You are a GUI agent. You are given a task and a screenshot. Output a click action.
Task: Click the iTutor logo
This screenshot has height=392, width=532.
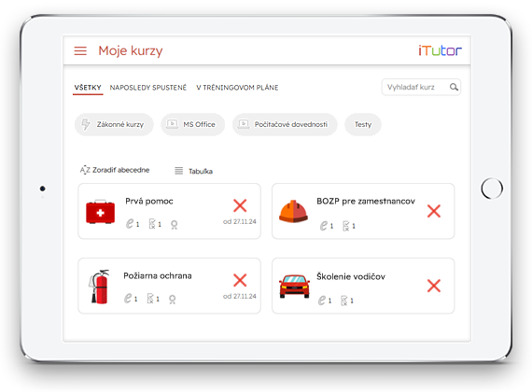tap(440, 50)
